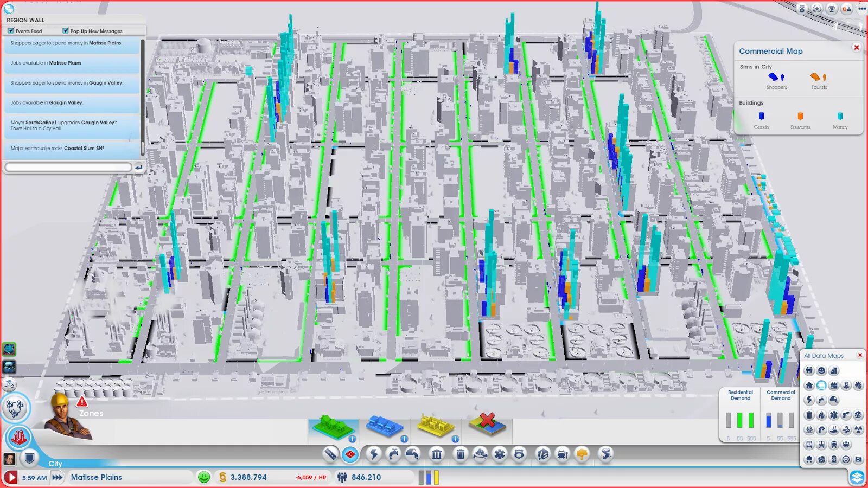
Task: Show the Germs biohazard data map
Action: pyautogui.click(x=809, y=430)
